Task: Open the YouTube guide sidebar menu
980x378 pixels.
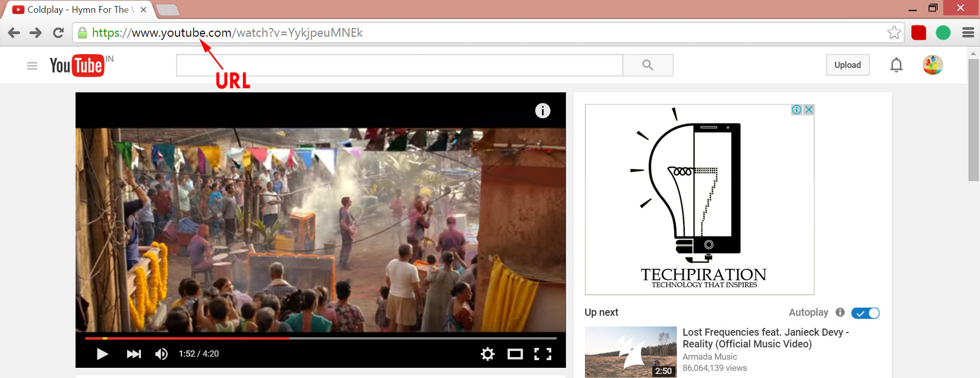Action: pyautogui.click(x=32, y=66)
